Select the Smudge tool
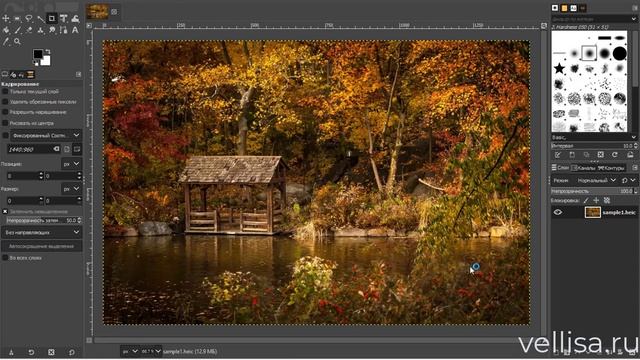The height and width of the screenshot is (360, 640). (52, 30)
